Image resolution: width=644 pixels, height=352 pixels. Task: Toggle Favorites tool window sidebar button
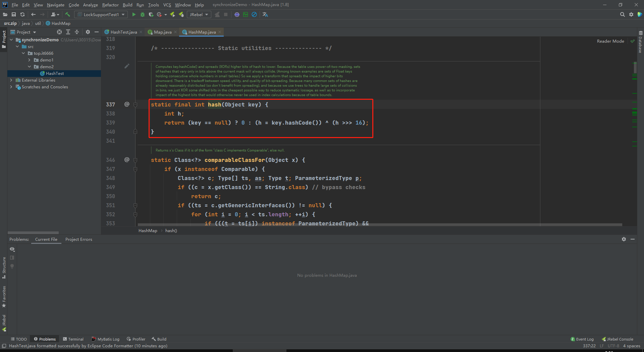[4, 297]
